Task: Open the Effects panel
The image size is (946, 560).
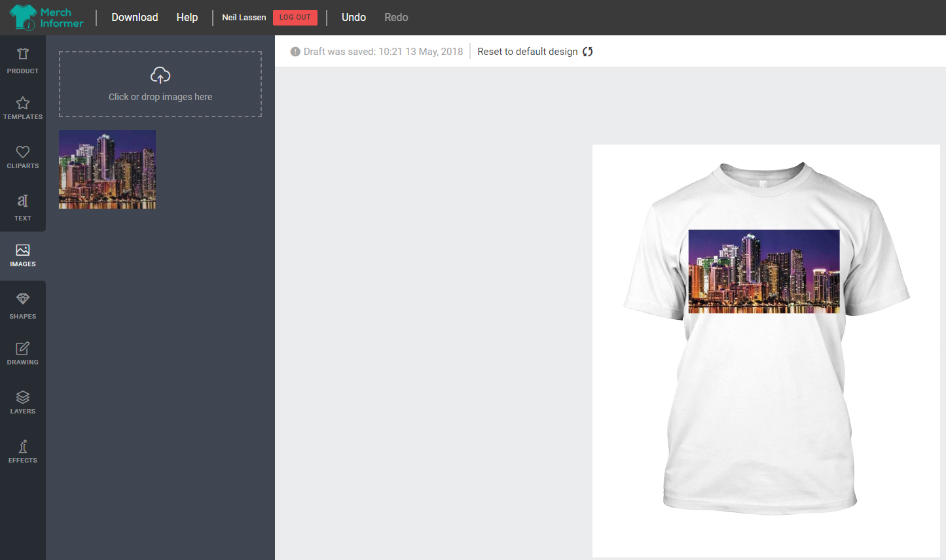Action: 23,451
